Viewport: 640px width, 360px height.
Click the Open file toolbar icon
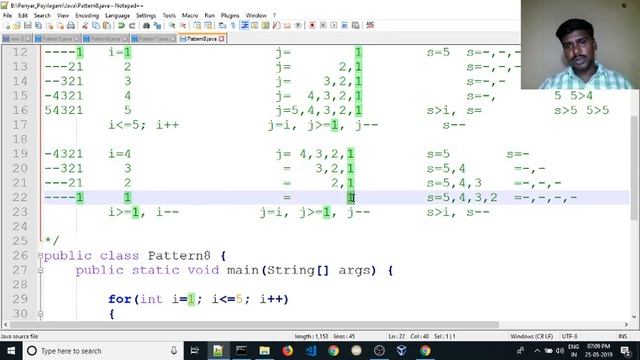coord(17,26)
